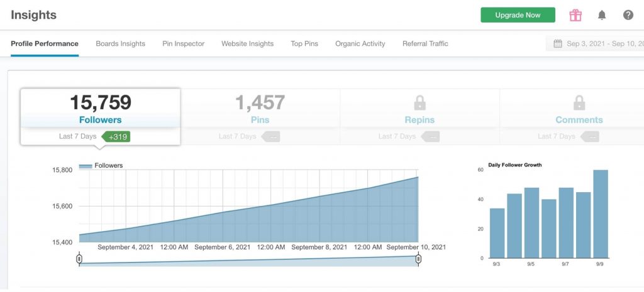Screen dimensions: 644x292
Task: Click the 15,600 y-axis label
Action: pyautogui.click(x=62, y=207)
